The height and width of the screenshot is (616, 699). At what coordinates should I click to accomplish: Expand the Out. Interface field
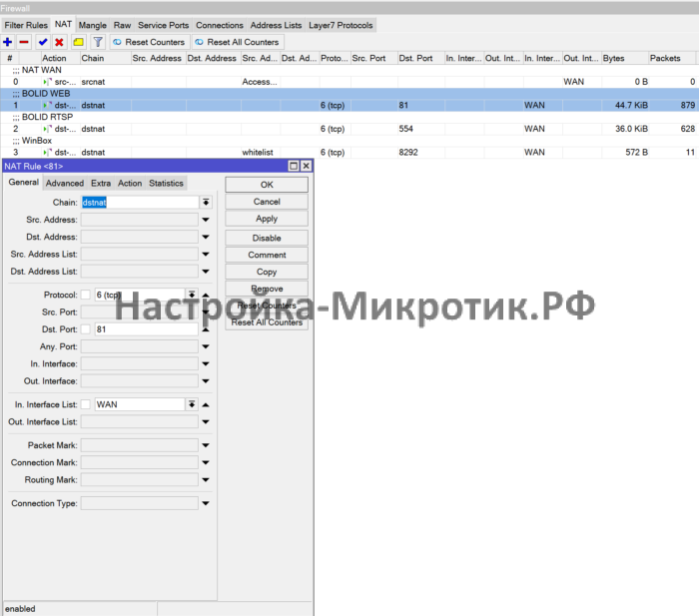[x=206, y=381]
